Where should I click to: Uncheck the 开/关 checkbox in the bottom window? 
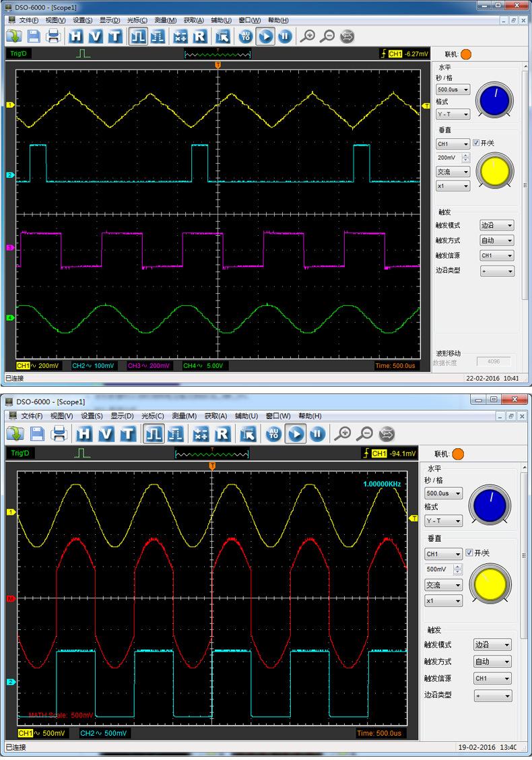click(469, 553)
